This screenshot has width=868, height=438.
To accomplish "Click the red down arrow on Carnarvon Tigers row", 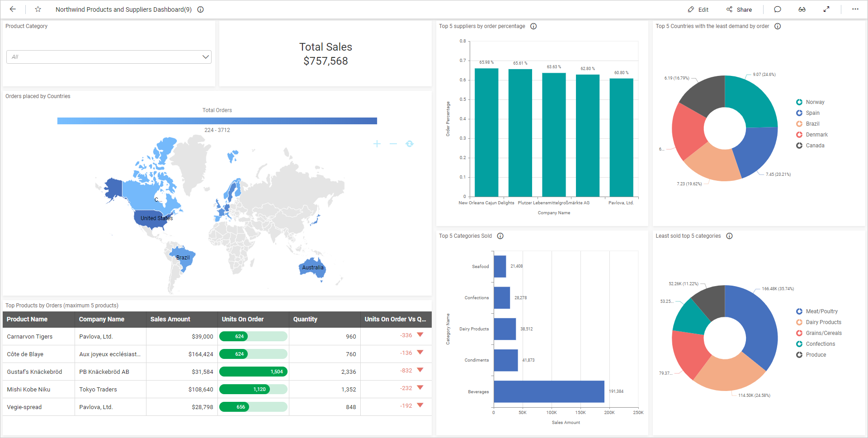I will (x=420, y=334).
